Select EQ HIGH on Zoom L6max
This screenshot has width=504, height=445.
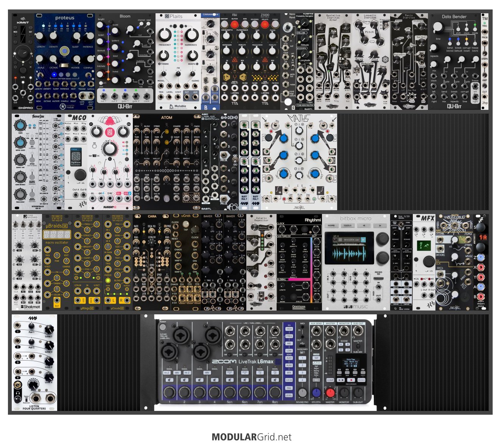click(289, 329)
